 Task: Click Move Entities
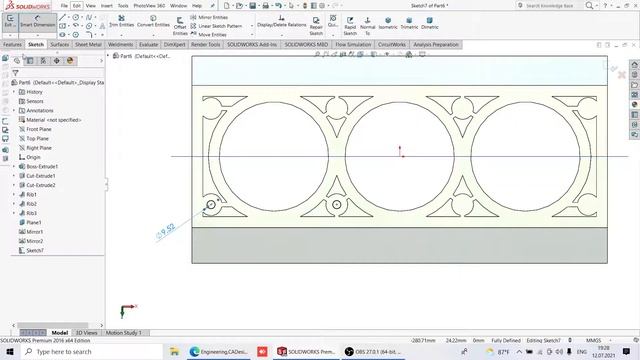click(x=208, y=35)
